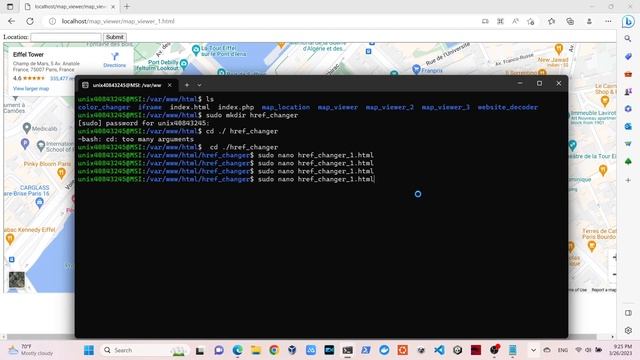Click the Edge sidebar search icon

(x=628, y=38)
